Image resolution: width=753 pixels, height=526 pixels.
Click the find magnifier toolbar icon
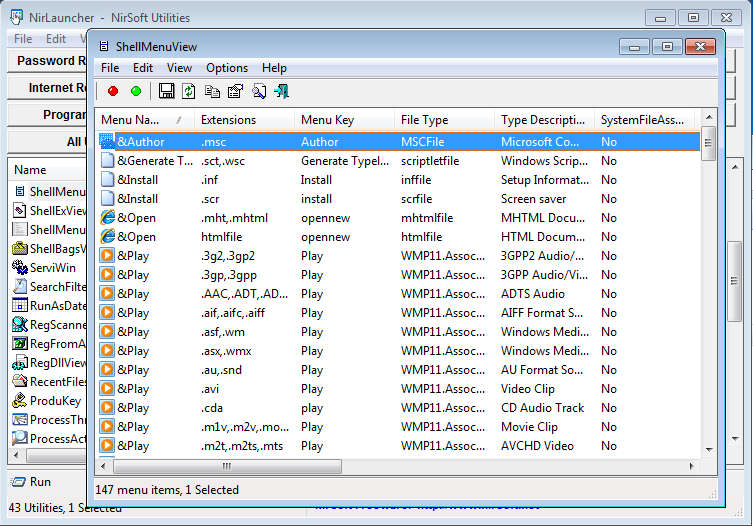(259, 92)
